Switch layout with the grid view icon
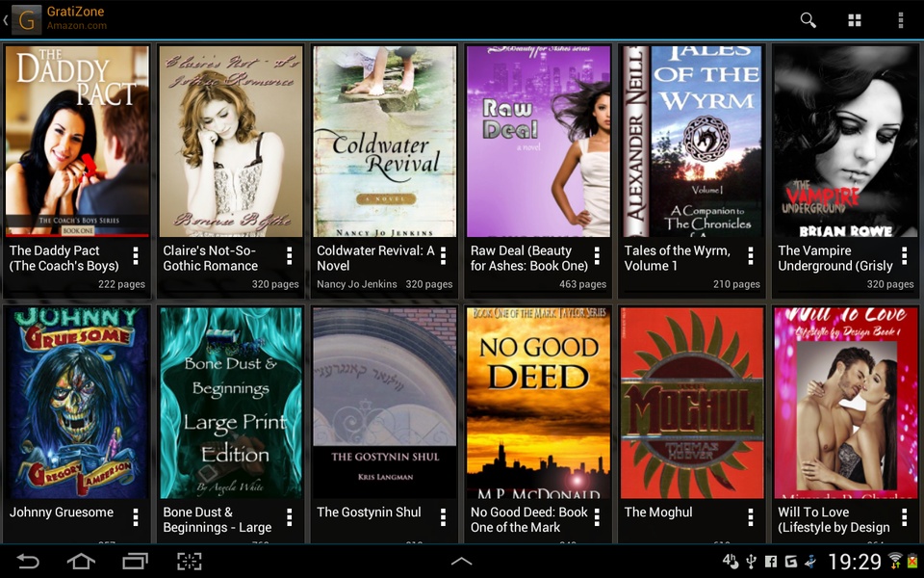This screenshot has height=578, width=924. 855,20
